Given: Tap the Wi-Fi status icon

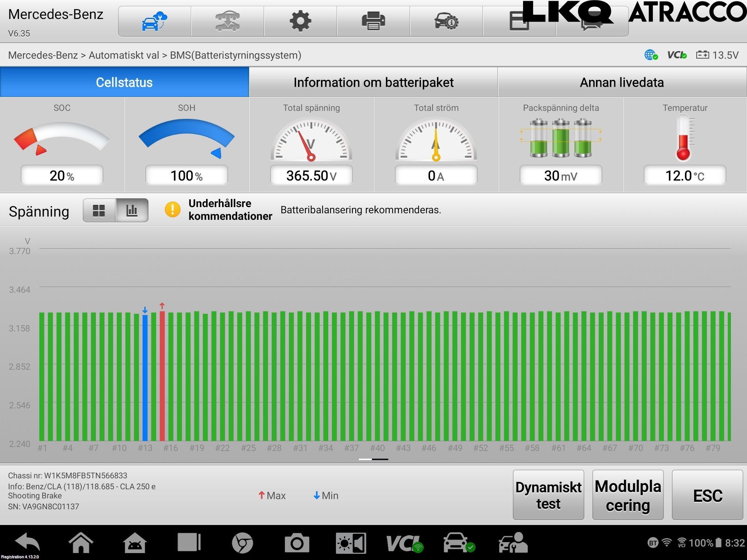Looking at the screenshot, I should (x=667, y=542).
